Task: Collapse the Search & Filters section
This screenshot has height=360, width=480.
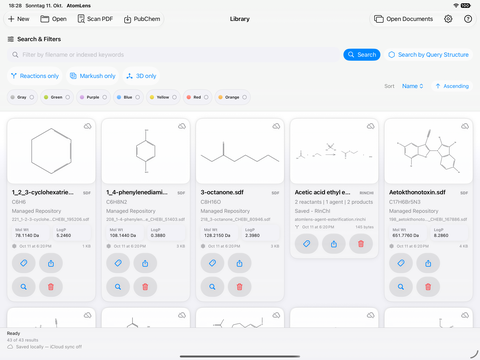Action: pos(34,39)
